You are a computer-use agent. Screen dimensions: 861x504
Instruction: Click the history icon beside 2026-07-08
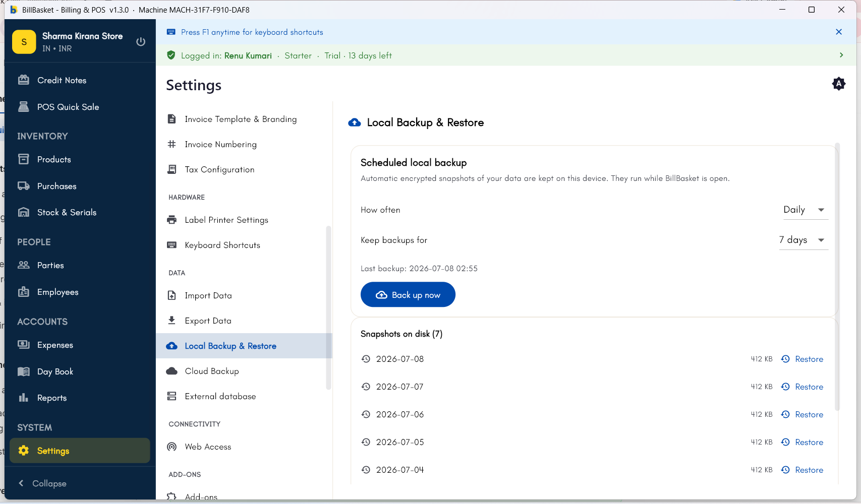pos(366,359)
